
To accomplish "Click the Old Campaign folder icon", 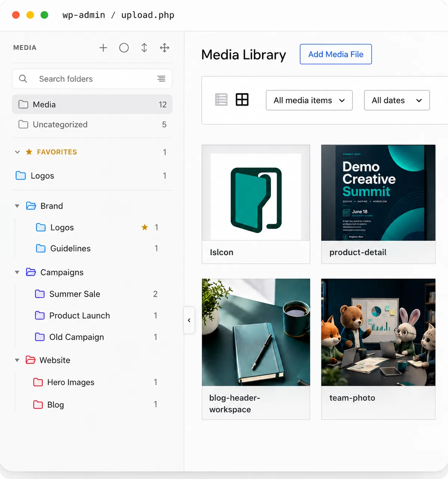I will pos(40,337).
